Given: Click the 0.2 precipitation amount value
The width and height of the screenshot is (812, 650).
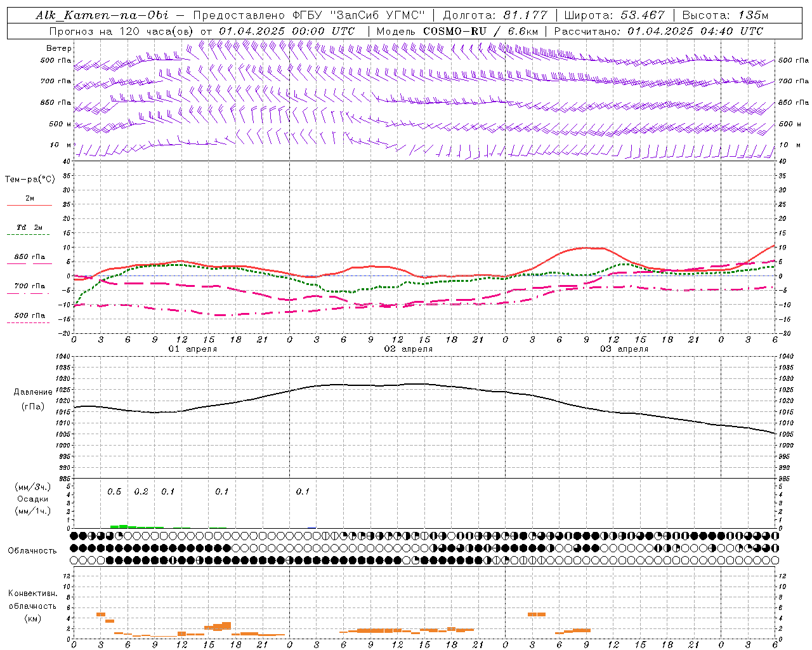Looking at the screenshot, I should tap(141, 492).
